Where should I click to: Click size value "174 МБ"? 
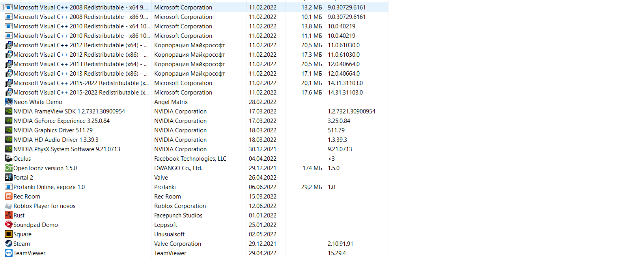[312, 168]
